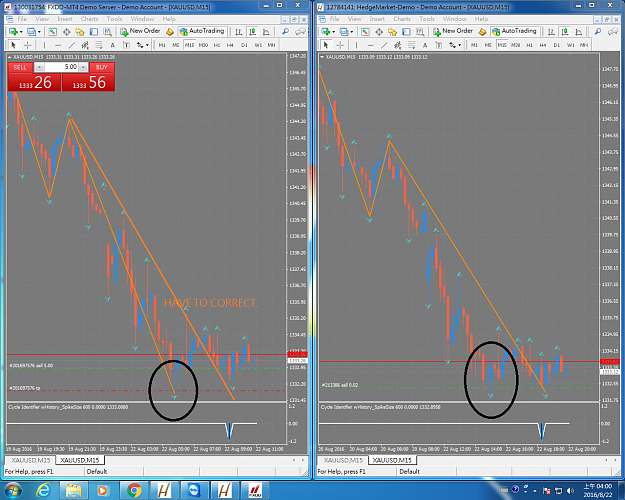
Task: Select trendline tool in HedgeMarket window
Action: (384, 45)
